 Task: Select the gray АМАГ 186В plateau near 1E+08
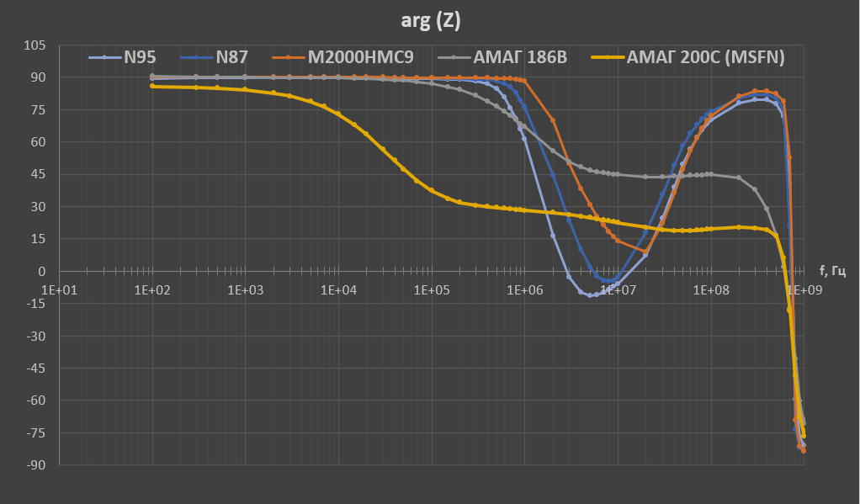click(711, 174)
